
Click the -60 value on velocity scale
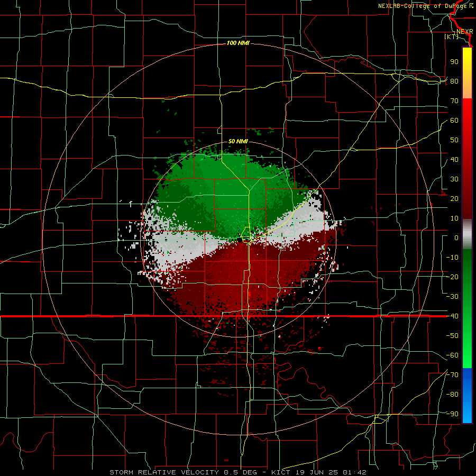point(452,355)
